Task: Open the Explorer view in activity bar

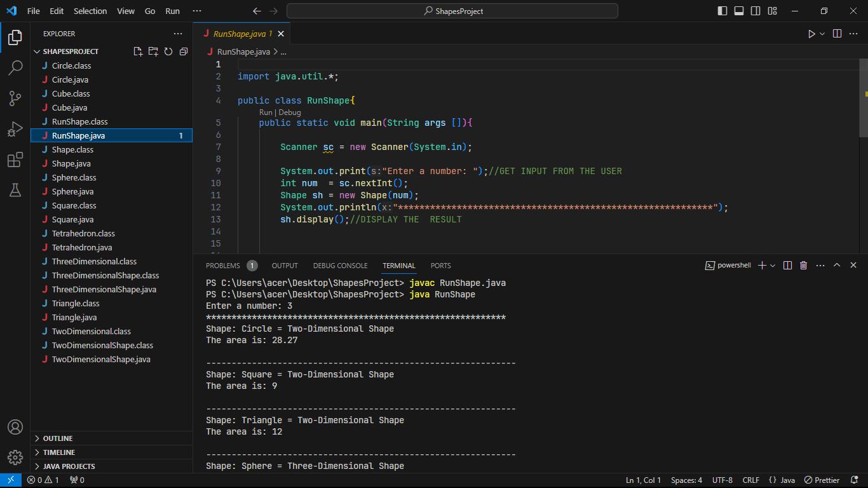Action: click(15, 37)
